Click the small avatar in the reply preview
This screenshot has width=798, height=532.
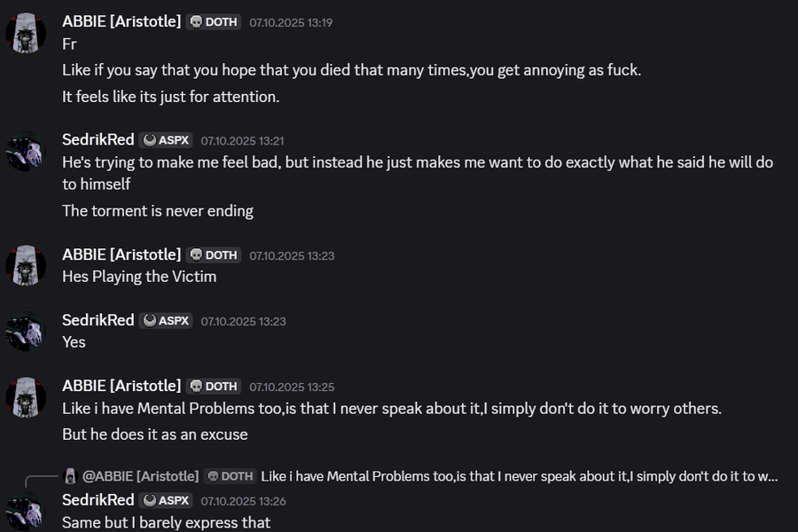[71, 476]
